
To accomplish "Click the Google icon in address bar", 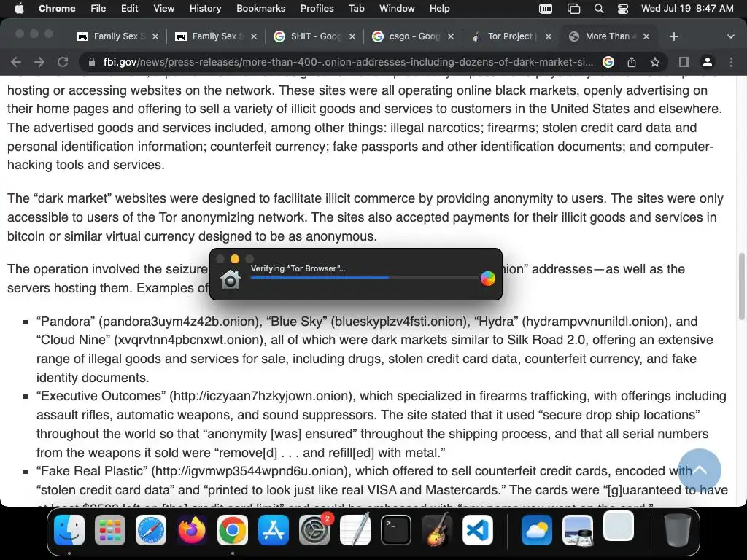I will pyautogui.click(x=608, y=62).
